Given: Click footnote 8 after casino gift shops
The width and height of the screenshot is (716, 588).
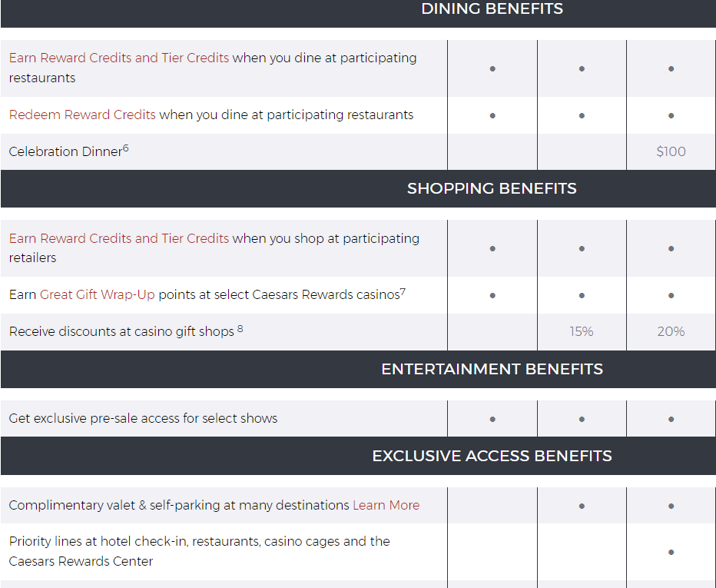Looking at the screenshot, I should [240, 329].
